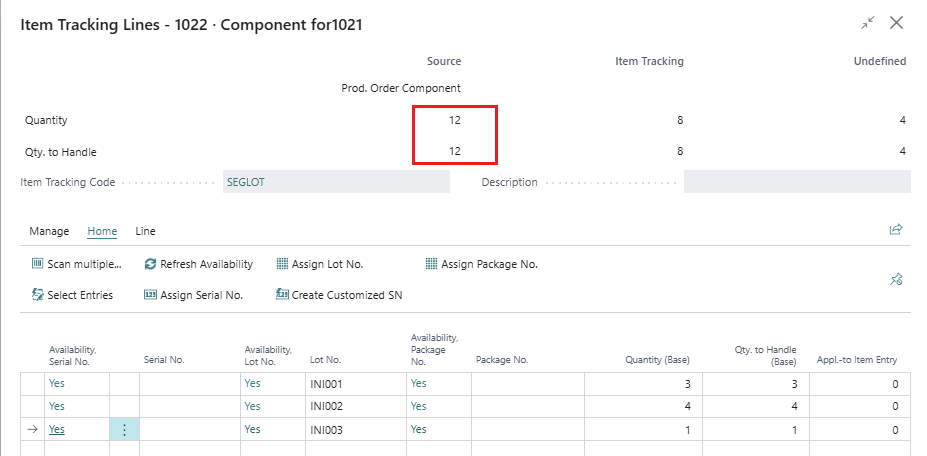Image resolution: width=927 pixels, height=456 pixels.
Task: Click Appl.-to Item Entry cell for INI002
Action: pos(860,407)
